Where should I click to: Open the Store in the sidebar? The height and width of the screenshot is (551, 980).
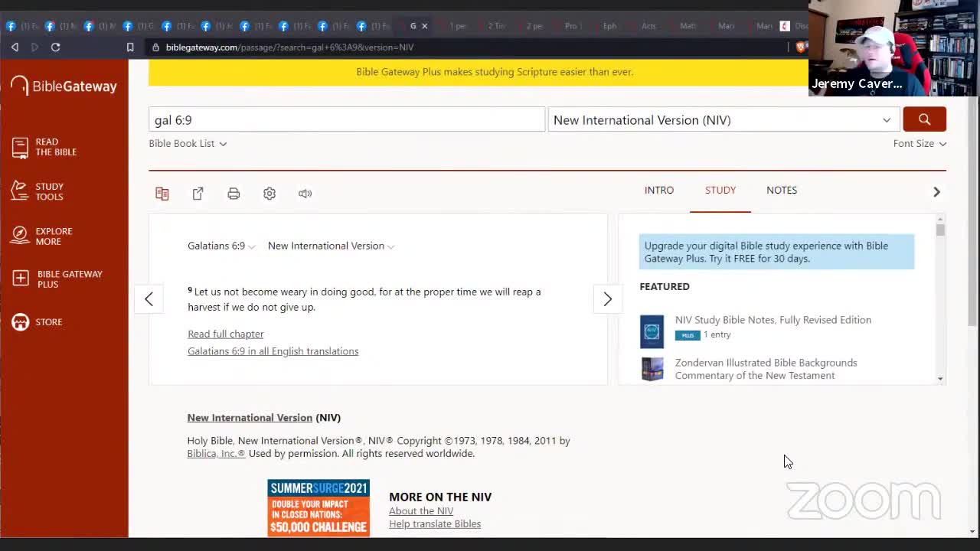point(37,322)
